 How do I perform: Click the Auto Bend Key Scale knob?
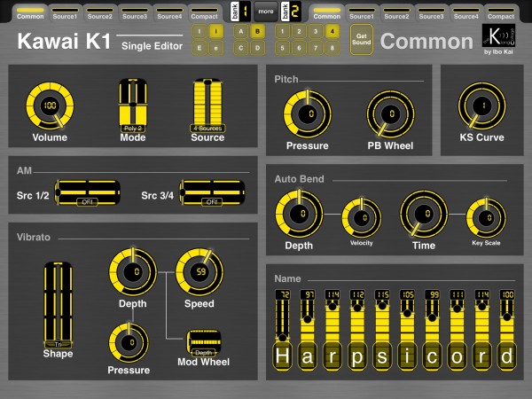(486, 217)
